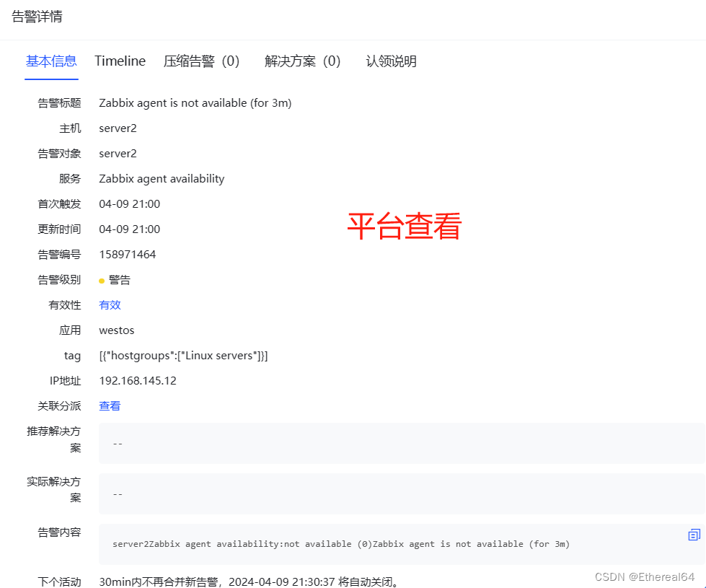Image resolution: width=706 pixels, height=588 pixels.
Task: Click the application value westos
Action: click(x=117, y=330)
